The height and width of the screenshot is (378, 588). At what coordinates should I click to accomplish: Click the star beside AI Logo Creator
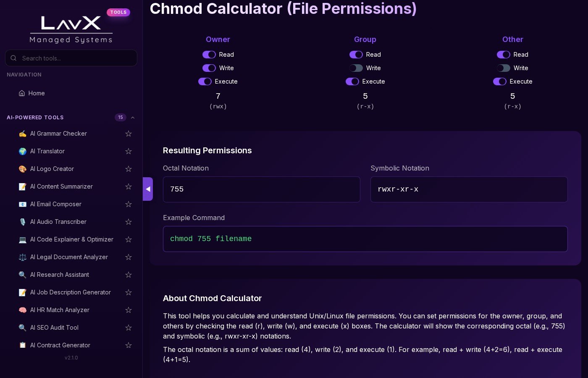[x=129, y=169]
